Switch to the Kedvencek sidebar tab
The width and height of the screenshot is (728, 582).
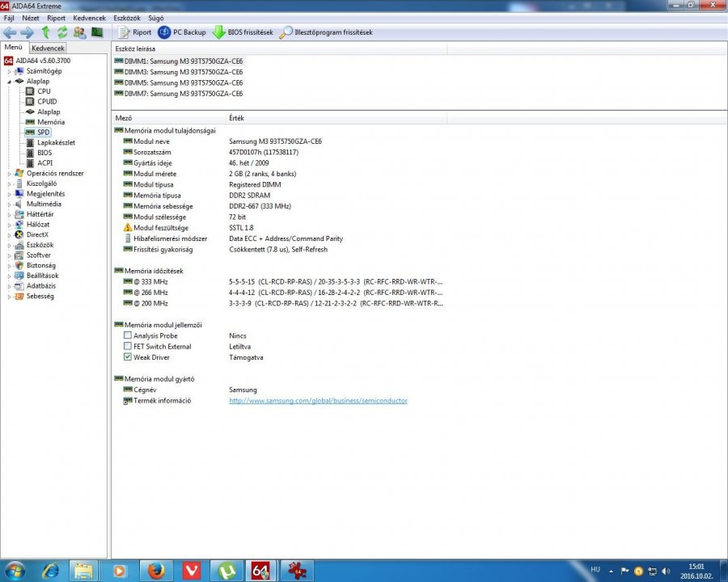pyautogui.click(x=48, y=48)
